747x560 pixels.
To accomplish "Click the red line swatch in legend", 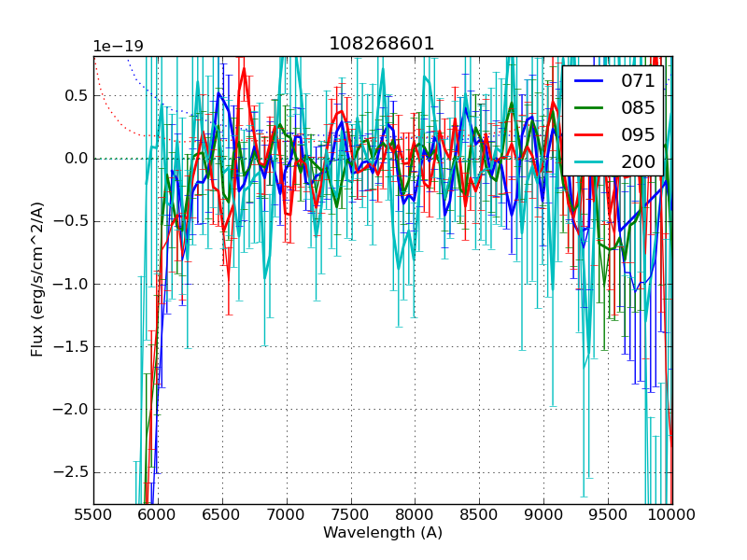I will point(589,135).
